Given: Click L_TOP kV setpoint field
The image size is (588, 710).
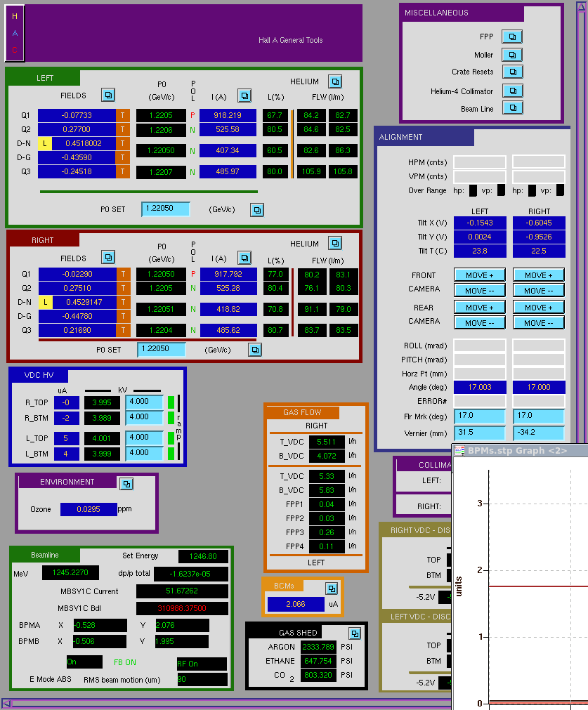Looking at the screenshot, I should (144, 438).
